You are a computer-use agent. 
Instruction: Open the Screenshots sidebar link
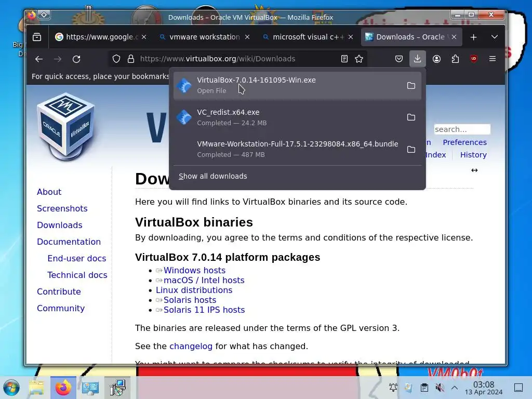pos(62,209)
